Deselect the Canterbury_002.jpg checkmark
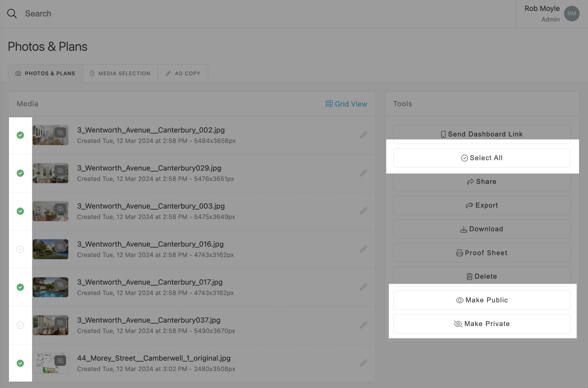Image resolution: width=588 pixels, height=388 pixels. (20, 135)
